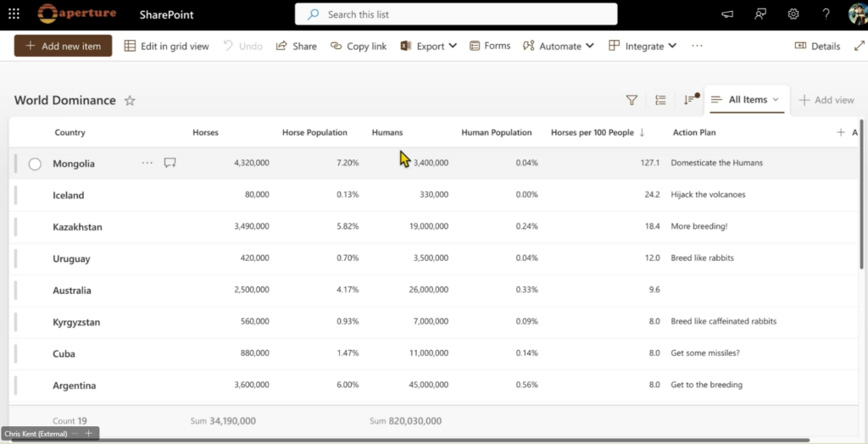
Task: Click the Sum 820,030,000 total
Action: (x=406, y=421)
